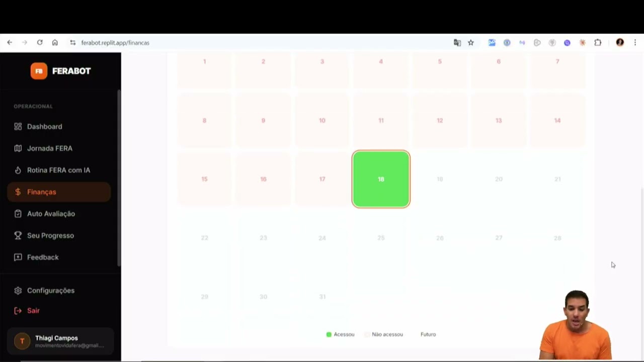Viewport: 644px width, 362px height.
Task: Click the calendar cell for day 11
Action: tap(381, 121)
